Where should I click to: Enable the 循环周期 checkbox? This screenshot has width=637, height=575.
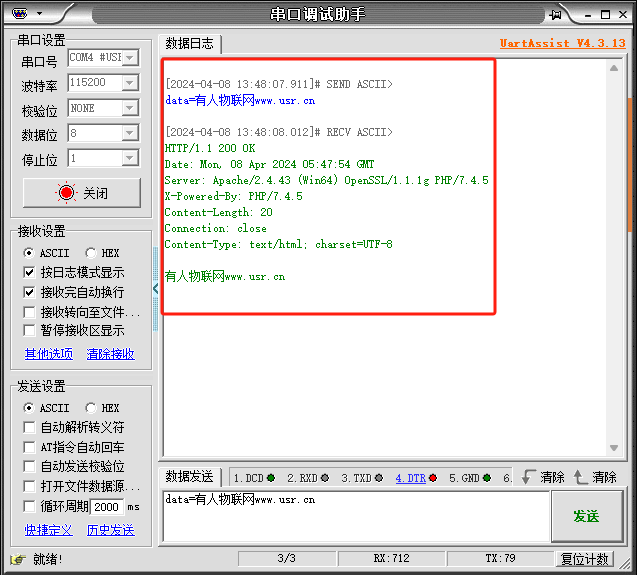pyautogui.click(x=30, y=506)
